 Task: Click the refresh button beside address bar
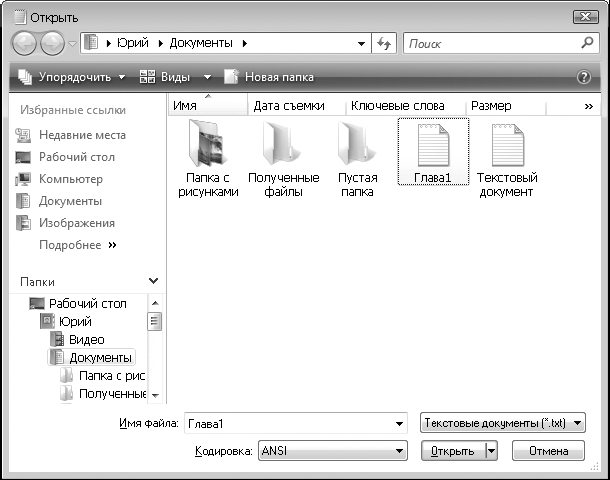click(x=384, y=44)
